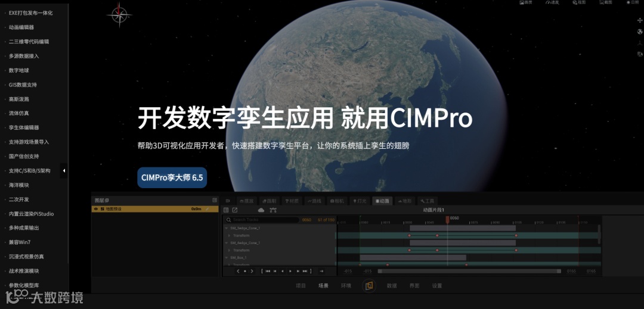
Task: Expand Transform under SM_3edge_Cone_1
Action: pyautogui.click(x=230, y=236)
